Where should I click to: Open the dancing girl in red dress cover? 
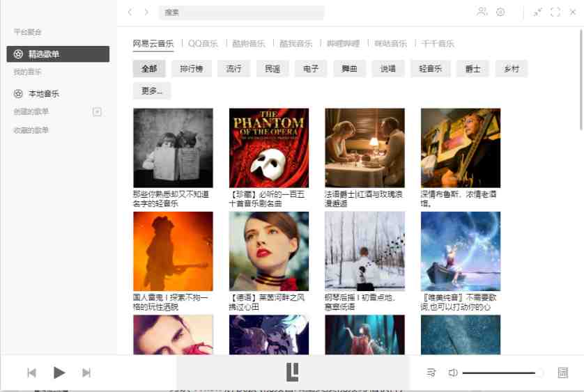[364, 335]
